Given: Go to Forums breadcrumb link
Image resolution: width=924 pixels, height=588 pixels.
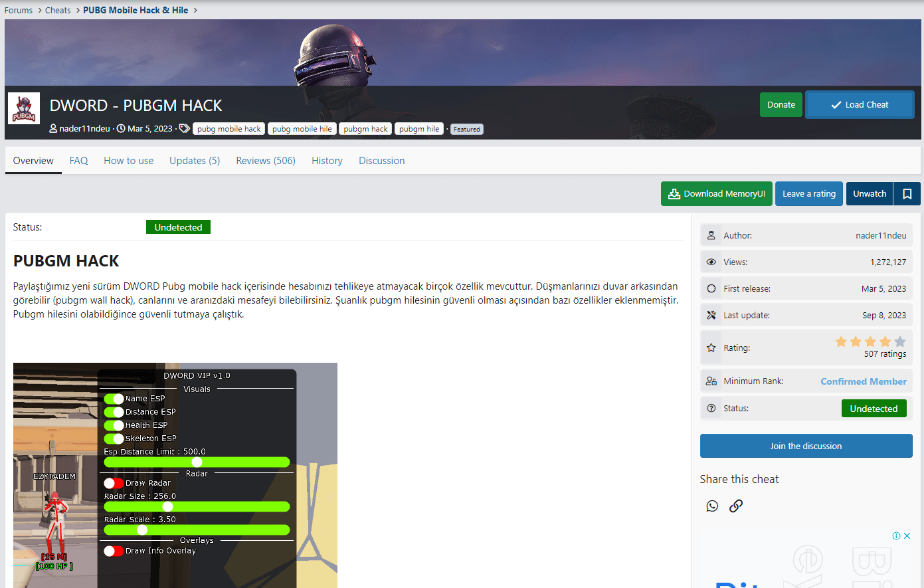Looking at the screenshot, I should point(19,10).
